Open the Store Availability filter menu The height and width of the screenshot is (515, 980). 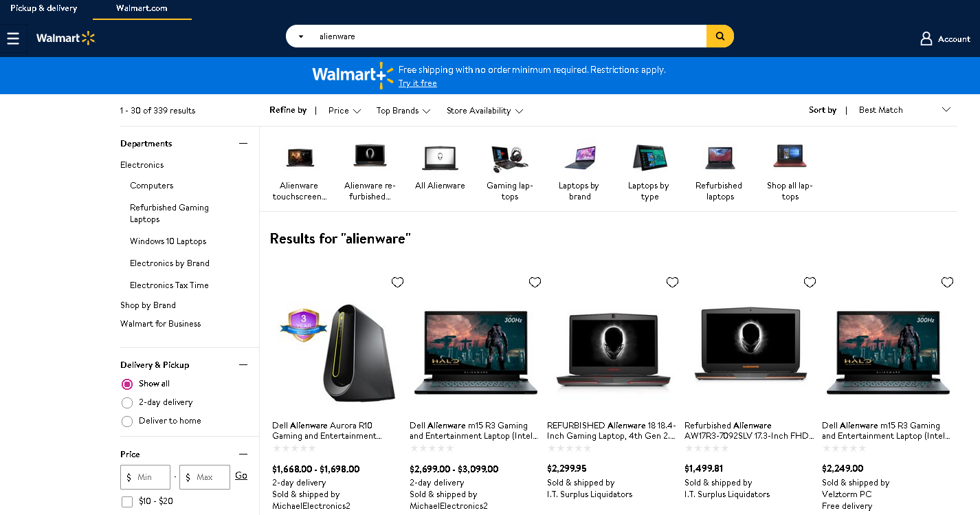485,111
